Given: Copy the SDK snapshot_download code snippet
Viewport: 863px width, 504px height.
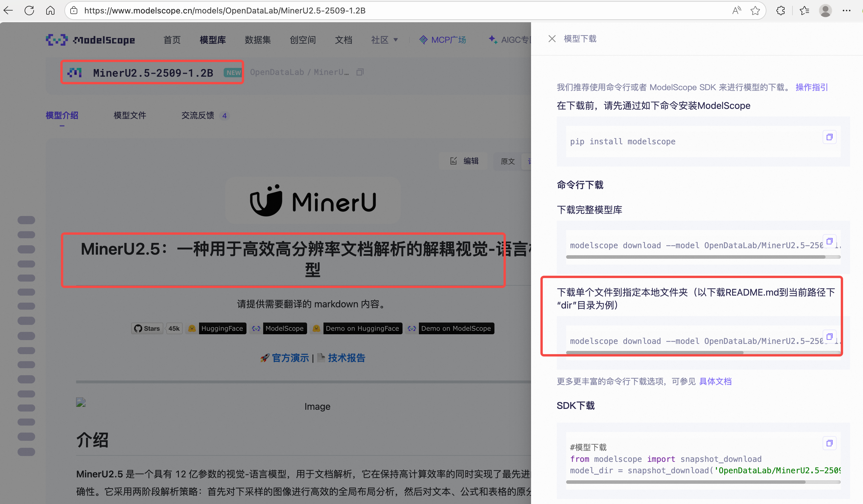Looking at the screenshot, I should 829,443.
